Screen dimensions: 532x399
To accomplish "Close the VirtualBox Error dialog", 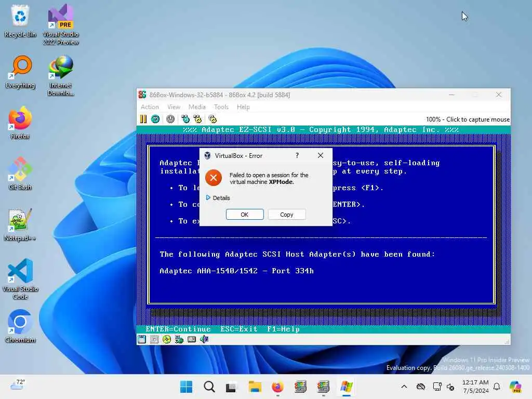I will [320, 155].
